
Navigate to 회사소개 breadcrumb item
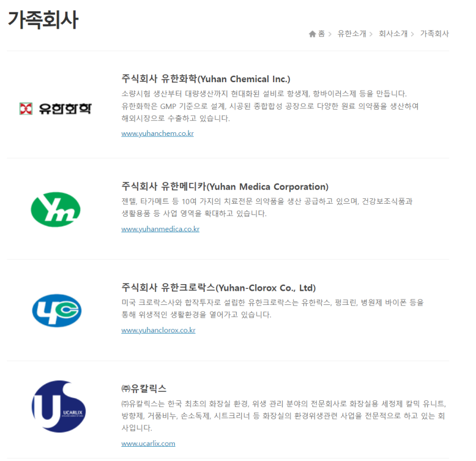click(x=393, y=34)
